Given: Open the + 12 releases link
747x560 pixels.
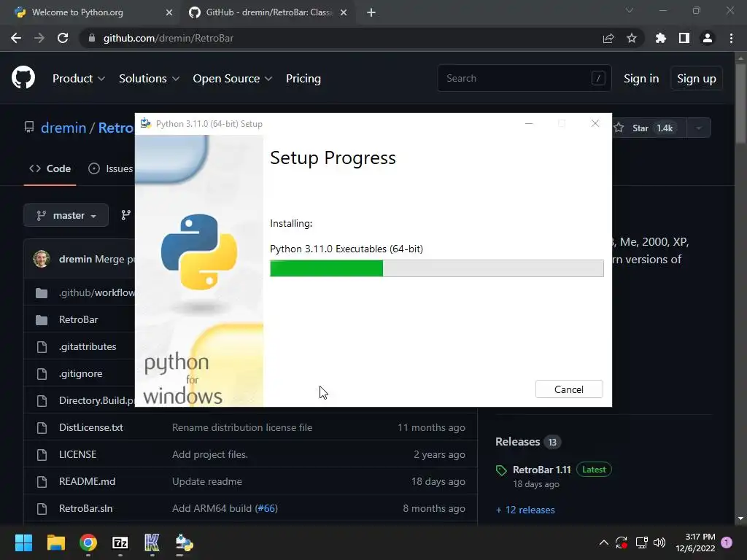Looking at the screenshot, I should (525, 510).
